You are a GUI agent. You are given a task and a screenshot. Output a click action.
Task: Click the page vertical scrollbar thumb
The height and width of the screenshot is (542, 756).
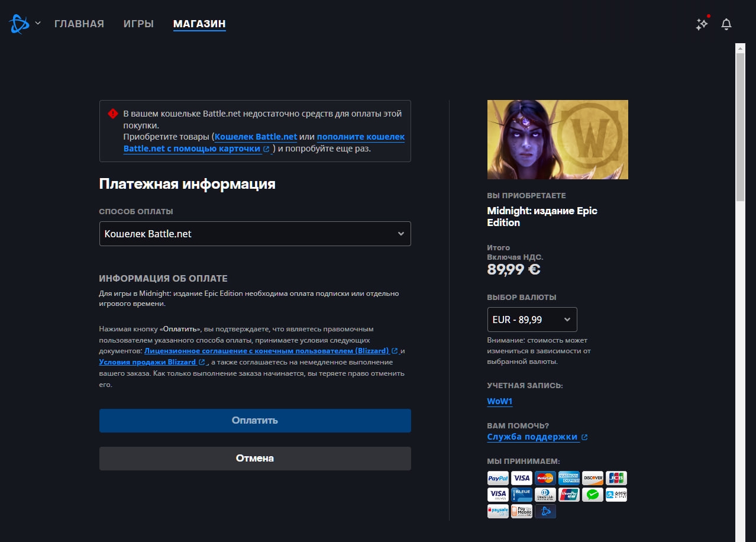coord(740,127)
